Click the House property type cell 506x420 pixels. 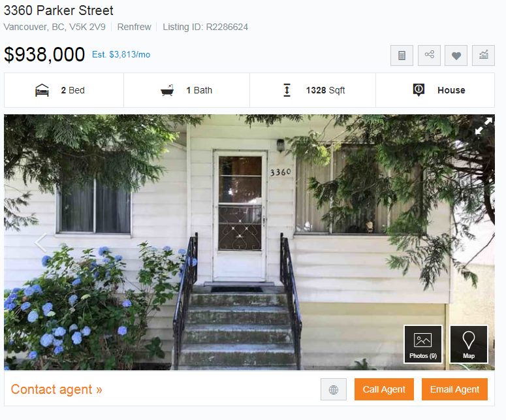(435, 90)
